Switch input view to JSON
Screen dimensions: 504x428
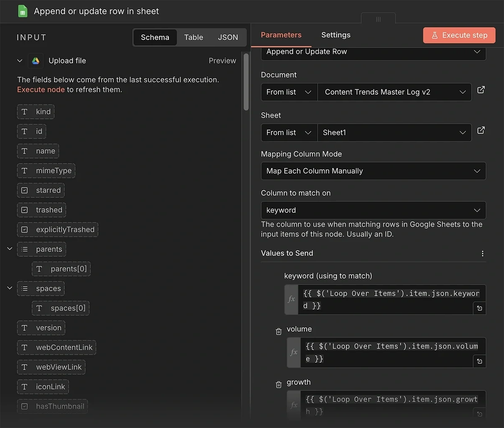coord(228,37)
